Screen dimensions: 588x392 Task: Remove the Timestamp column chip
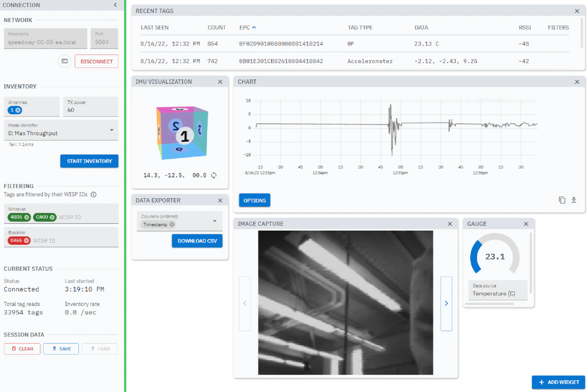click(172, 225)
